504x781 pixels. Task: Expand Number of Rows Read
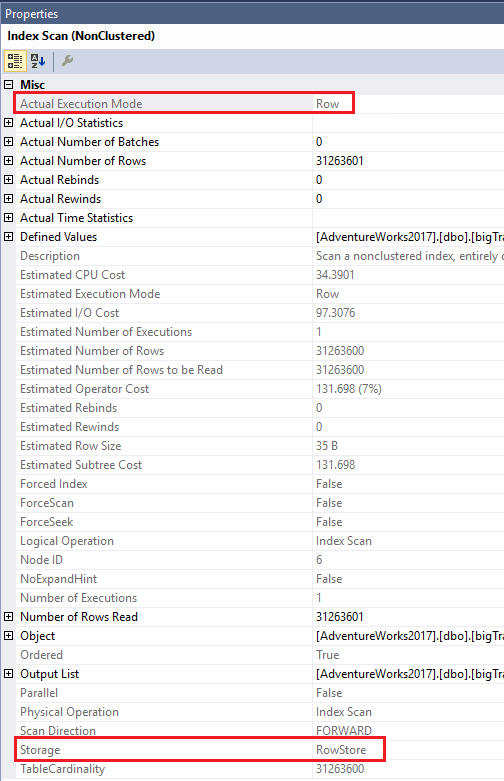point(8,617)
